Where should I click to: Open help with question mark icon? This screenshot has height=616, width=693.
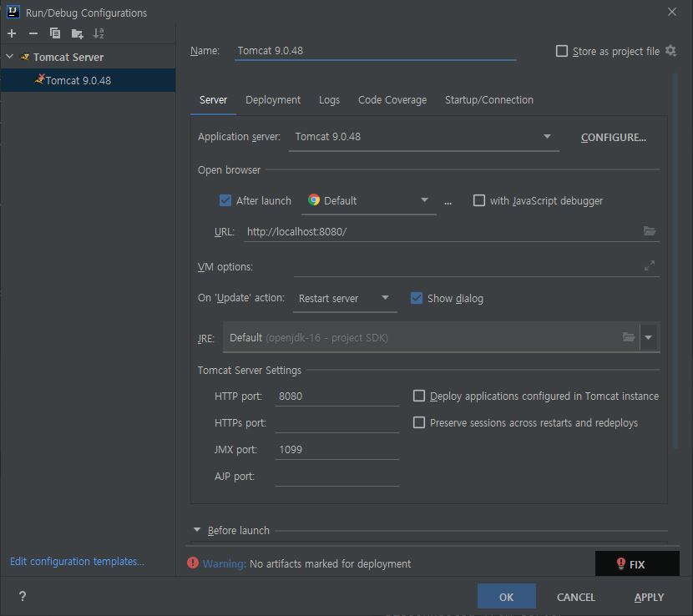pyautogui.click(x=23, y=596)
